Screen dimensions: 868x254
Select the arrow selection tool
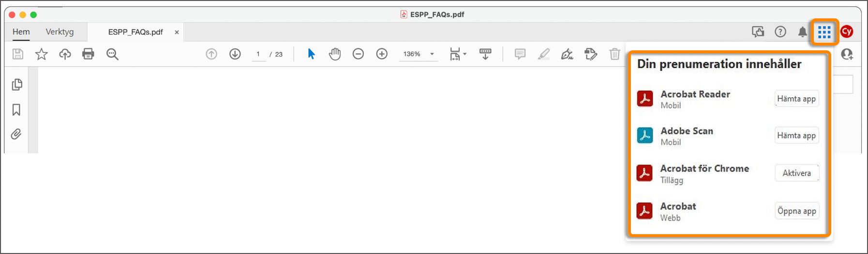point(311,54)
